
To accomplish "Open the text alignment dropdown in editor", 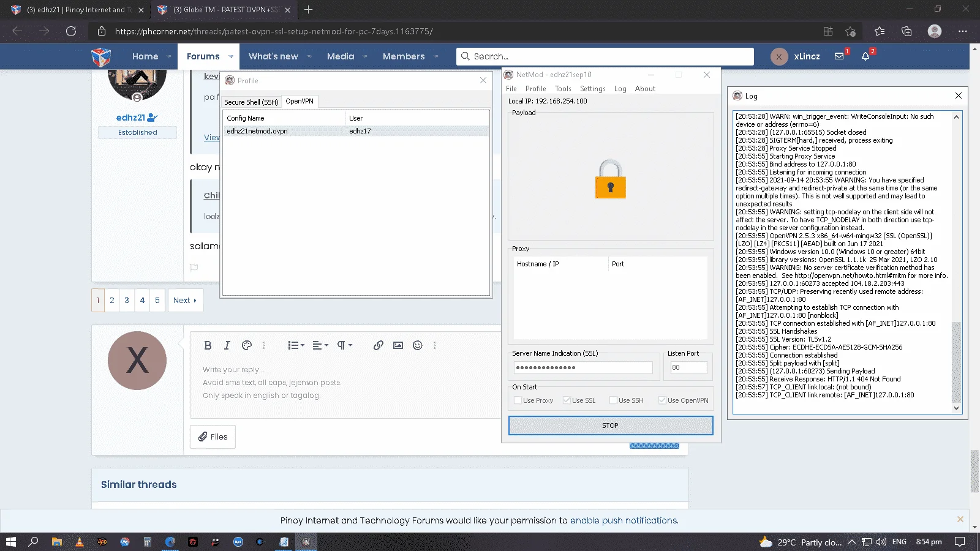I will [320, 345].
